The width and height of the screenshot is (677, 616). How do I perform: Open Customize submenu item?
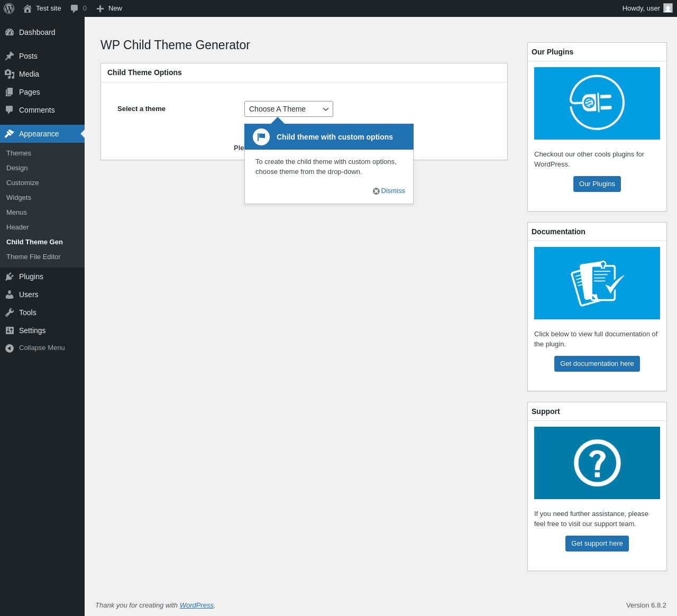coord(22,182)
